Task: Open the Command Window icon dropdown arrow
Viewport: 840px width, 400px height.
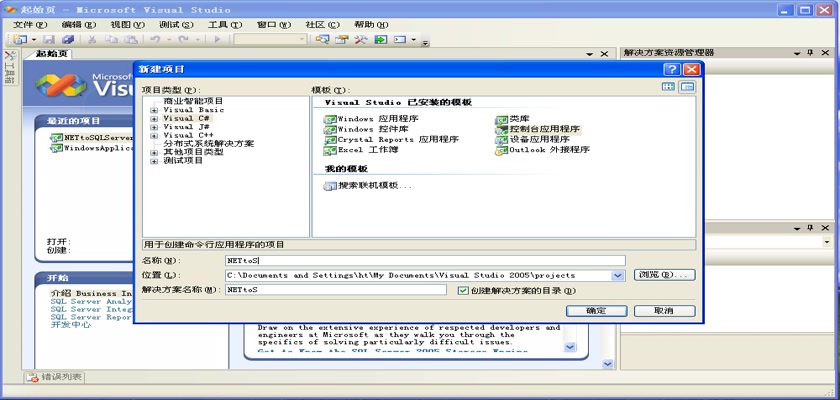Action: (413, 40)
